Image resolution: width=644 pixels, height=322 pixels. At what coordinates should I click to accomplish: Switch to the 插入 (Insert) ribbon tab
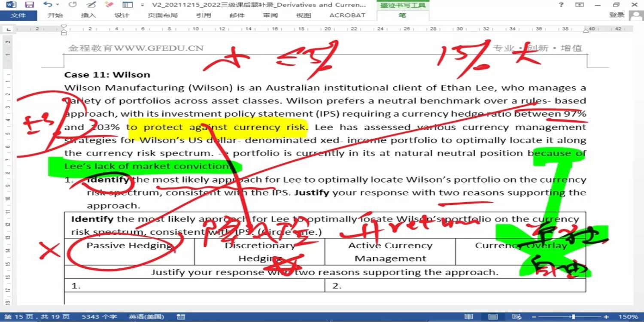tap(88, 15)
